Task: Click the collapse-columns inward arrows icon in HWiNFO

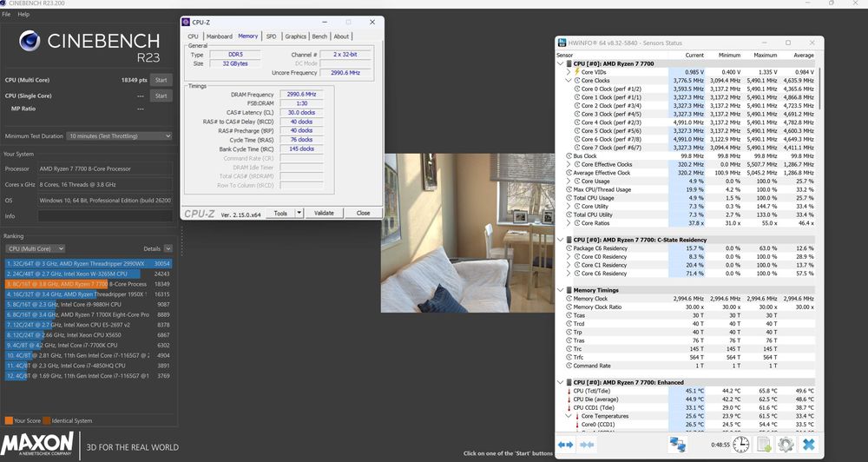Action: 588,445
